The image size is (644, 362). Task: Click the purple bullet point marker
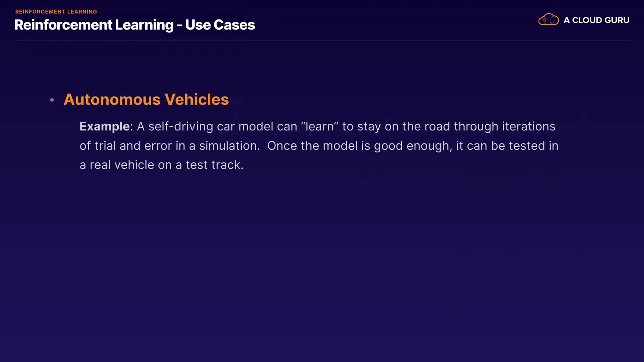(x=52, y=100)
